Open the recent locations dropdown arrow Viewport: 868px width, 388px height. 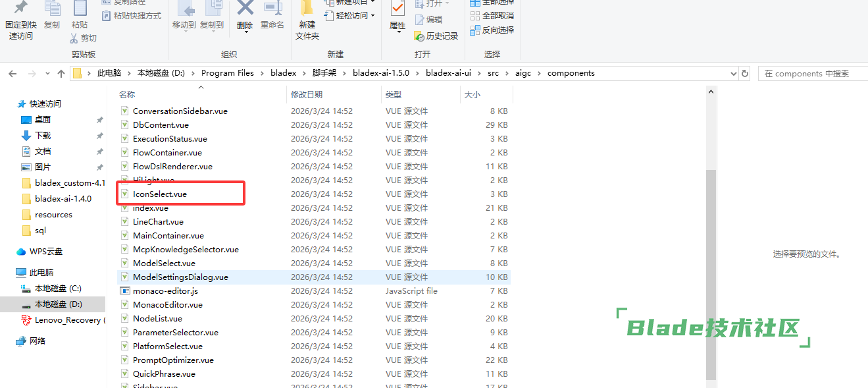tap(47, 74)
